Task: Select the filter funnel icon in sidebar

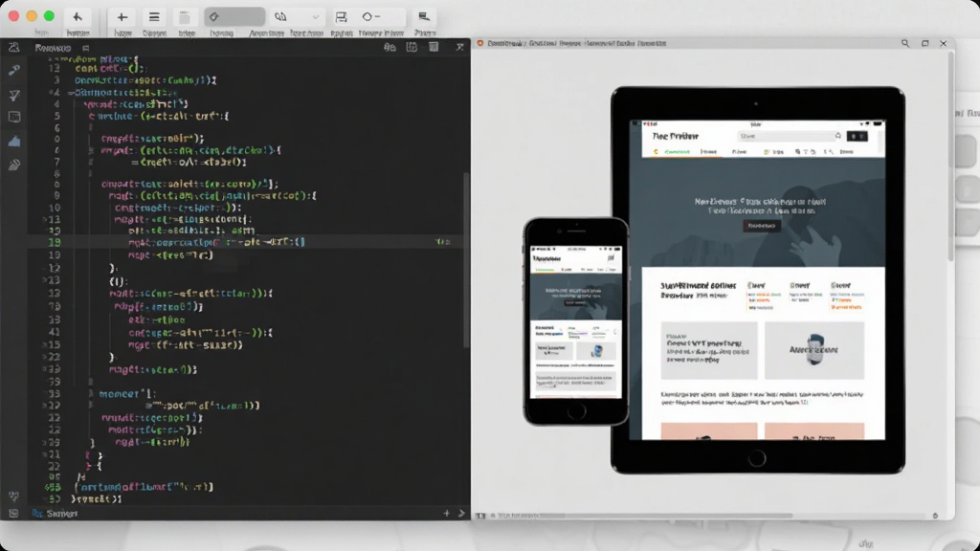Action: 13,95
